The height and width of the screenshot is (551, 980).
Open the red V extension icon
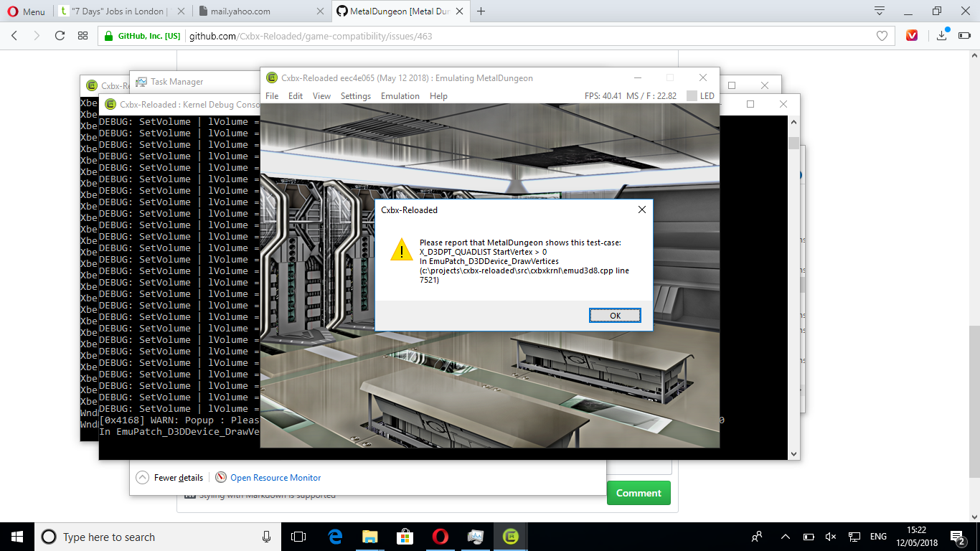point(912,36)
